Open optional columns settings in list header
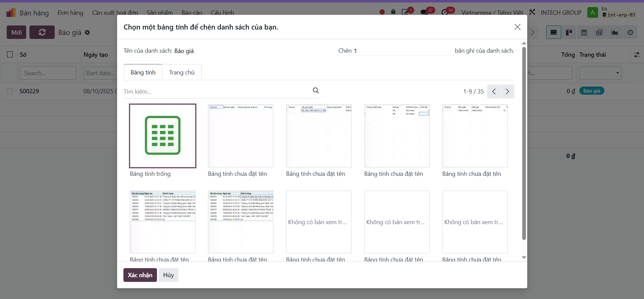This screenshot has width=644, height=299. click(x=637, y=54)
